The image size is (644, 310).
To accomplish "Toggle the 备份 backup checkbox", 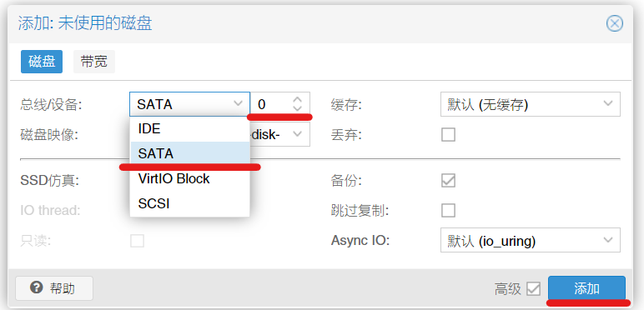I will [448, 181].
